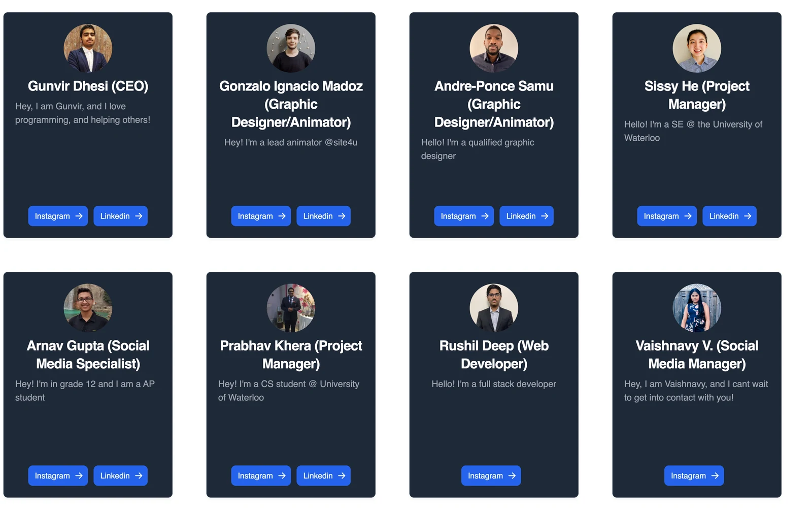Open Gunvir Dhesi's Instagram link
This screenshot has width=812, height=508.
click(58, 216)
